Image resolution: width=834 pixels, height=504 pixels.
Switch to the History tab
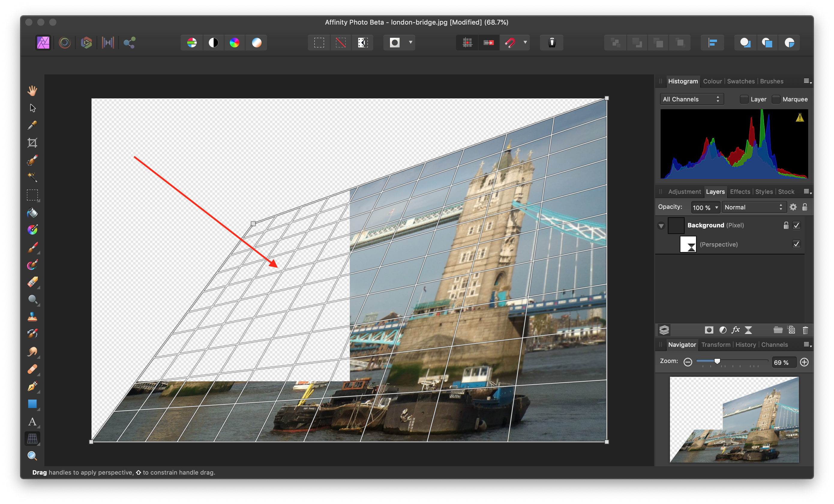coord(745,345)
